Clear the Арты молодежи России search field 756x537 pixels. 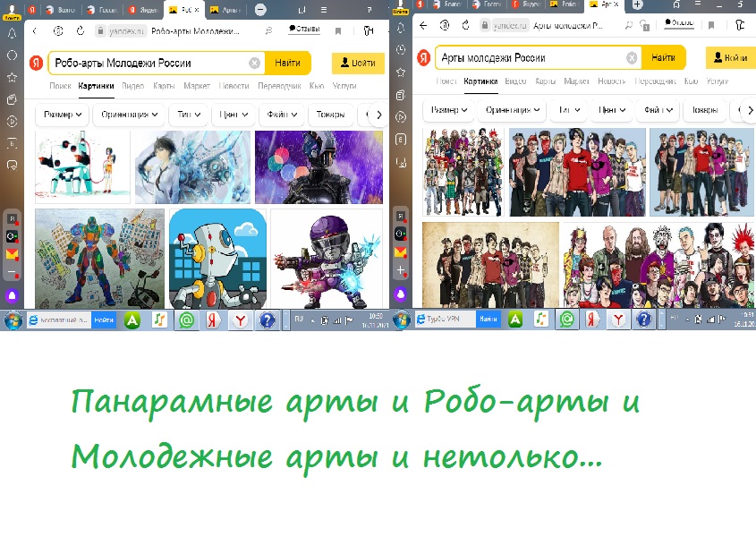(632, 58)
